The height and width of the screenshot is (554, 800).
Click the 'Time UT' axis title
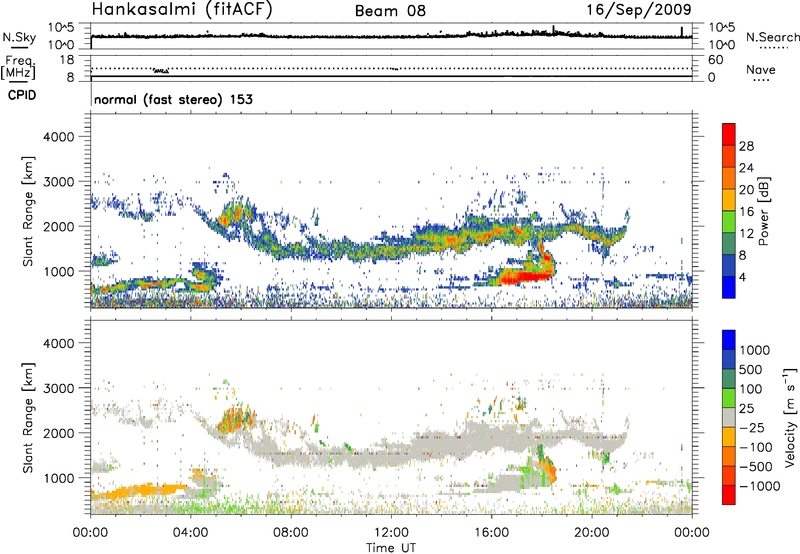coord(391,547)
